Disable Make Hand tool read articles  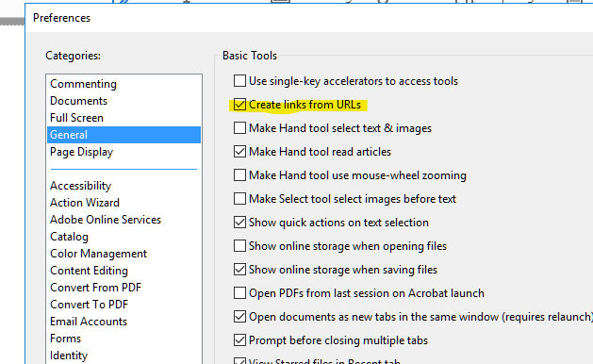[239, 151]
